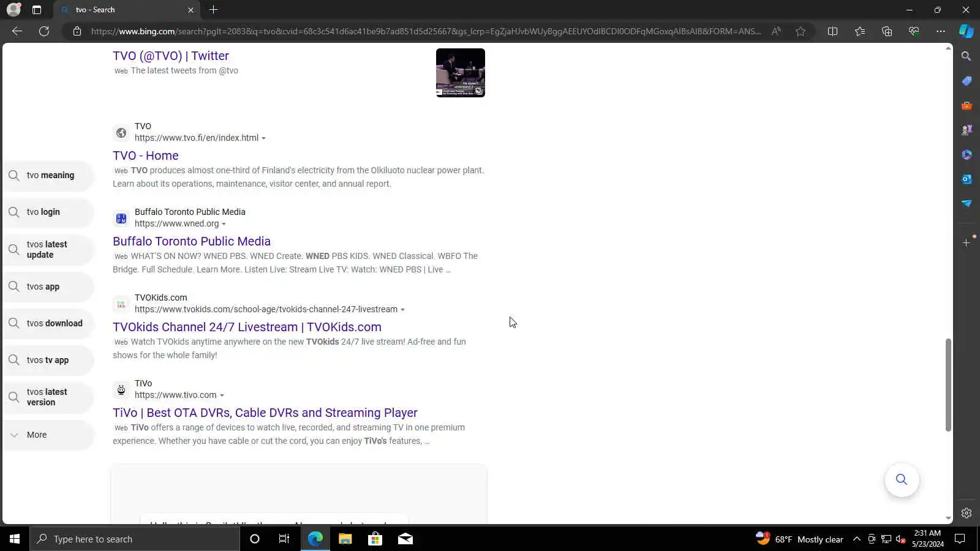980x551 pixels.
Task: Open the sidebar Microsoft 365 icon
Action: point(967,154)
